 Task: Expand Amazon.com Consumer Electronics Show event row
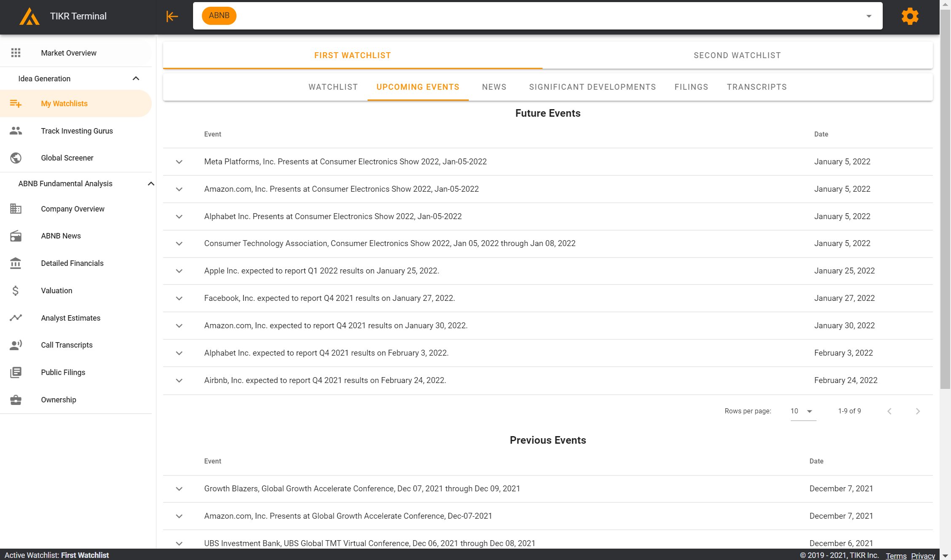pyautogui.click(x=179, y=189)
